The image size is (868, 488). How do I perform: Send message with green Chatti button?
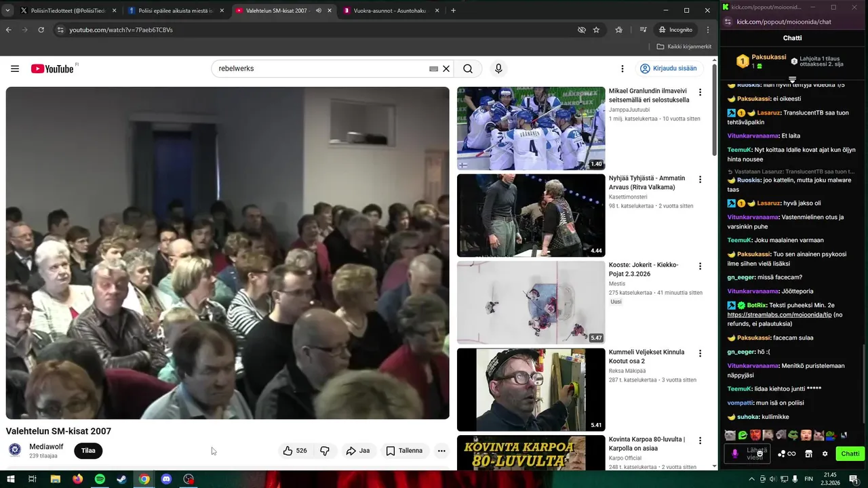(x=850, y=453)
